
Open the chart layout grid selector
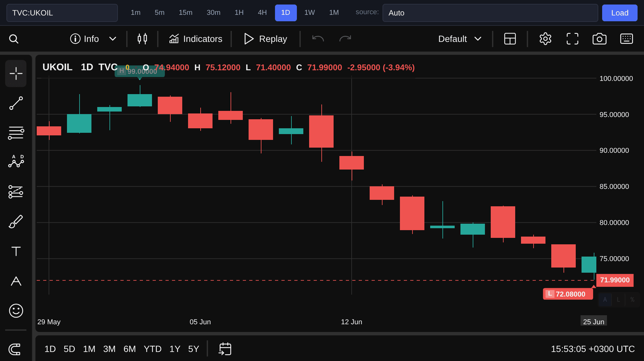click(x=510, y=39)
